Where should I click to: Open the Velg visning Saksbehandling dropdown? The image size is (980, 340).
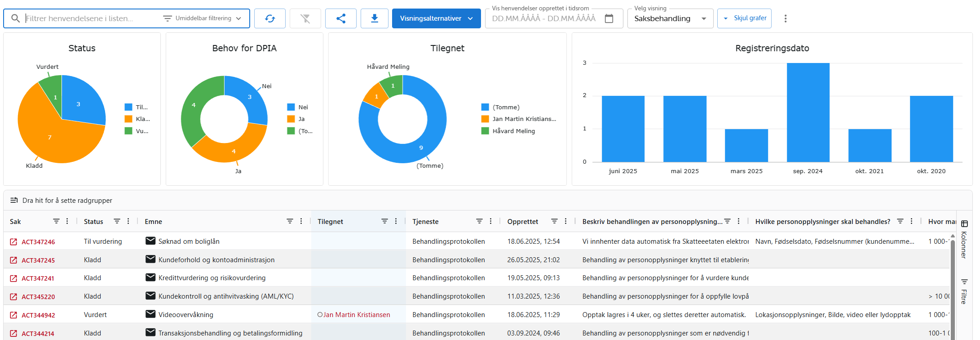pyautogui.click(x=670, y=18)
